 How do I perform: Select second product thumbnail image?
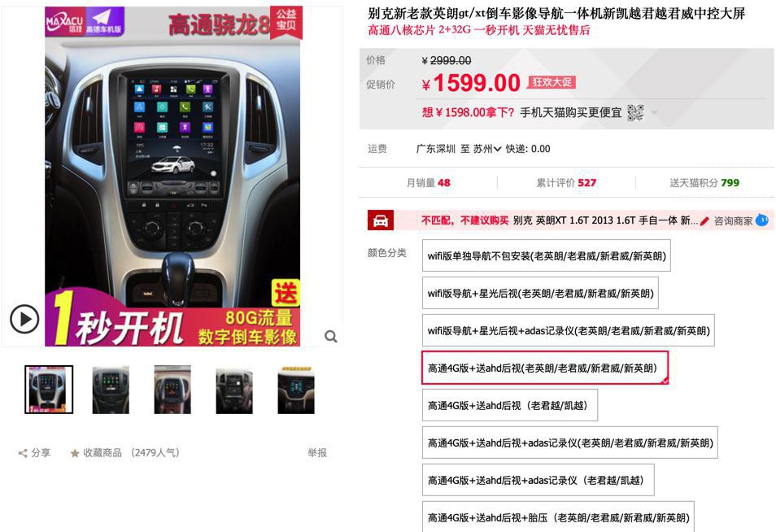coord(111,390)
